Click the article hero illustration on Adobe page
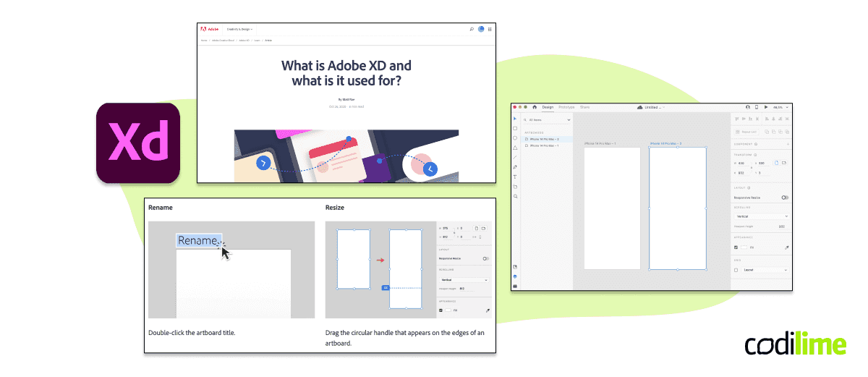Image resolution: width=868 pixels, height=377 pixels. pos(346,156)
